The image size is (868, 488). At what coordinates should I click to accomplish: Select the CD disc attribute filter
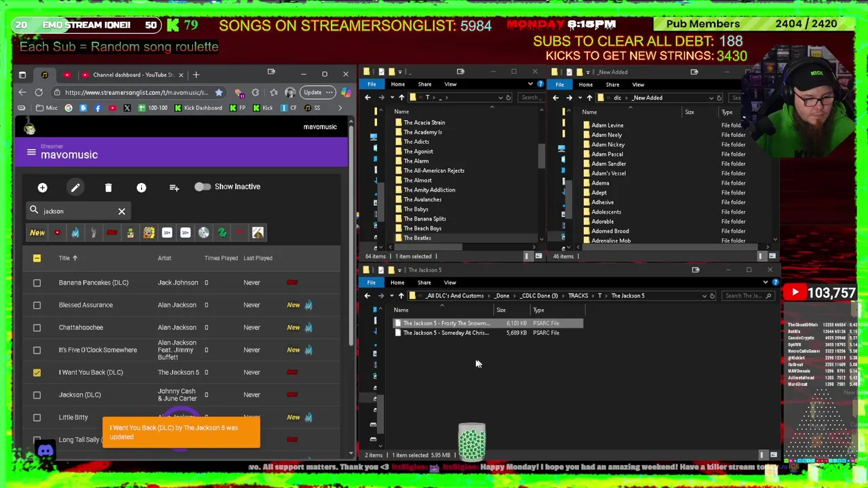tap(203, 232)
